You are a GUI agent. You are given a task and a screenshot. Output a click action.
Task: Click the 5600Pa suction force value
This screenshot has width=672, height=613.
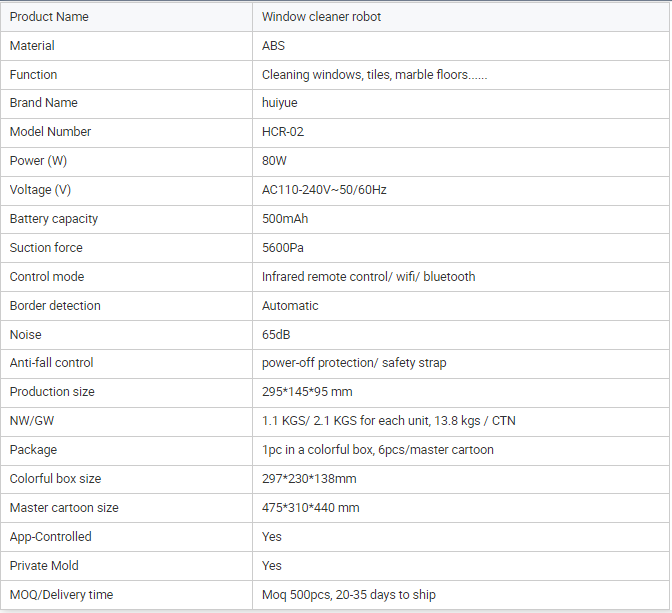[x=283, y=248]
